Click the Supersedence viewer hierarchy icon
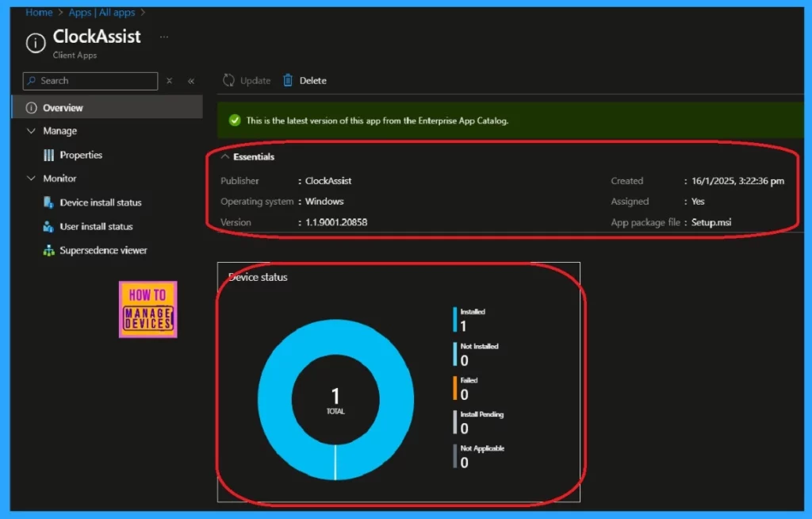Image resolution: width=812 pixels, height=519 pixels. coord(48,251)
